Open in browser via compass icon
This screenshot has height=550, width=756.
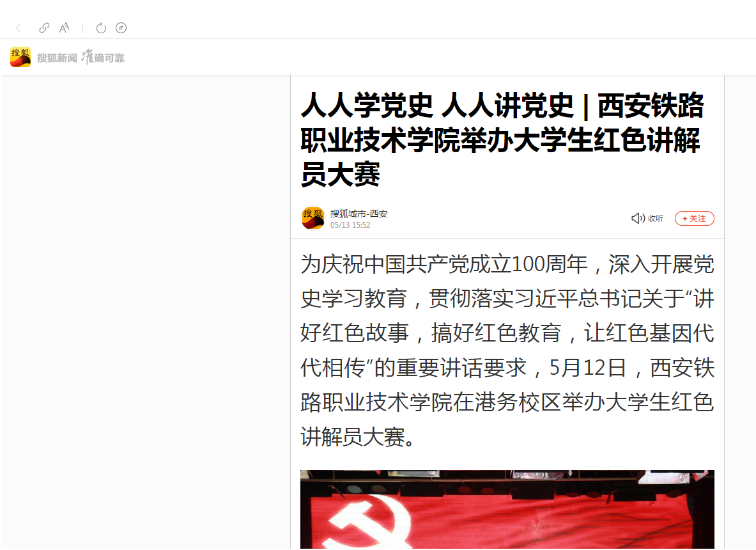(x=121, y=28)
